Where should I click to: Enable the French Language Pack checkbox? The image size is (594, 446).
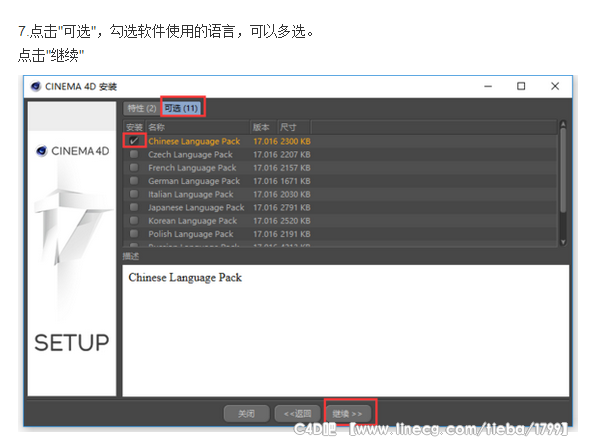pos(134,167)
